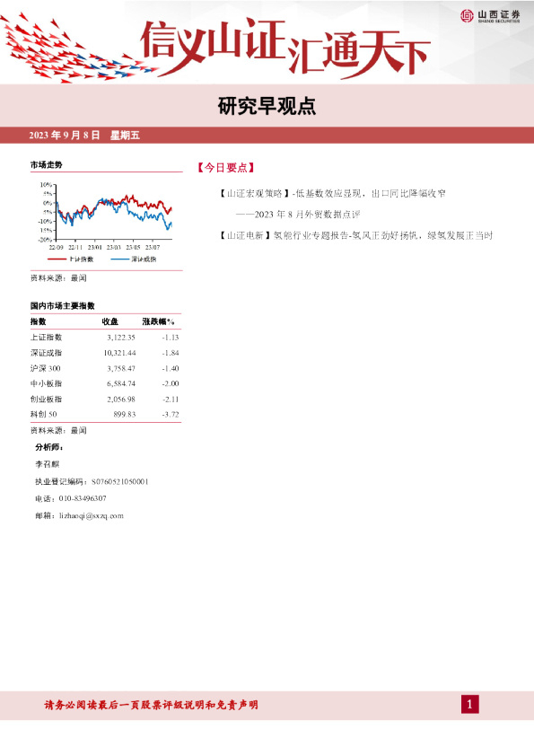Click the phone number 010-83496307

83,498
